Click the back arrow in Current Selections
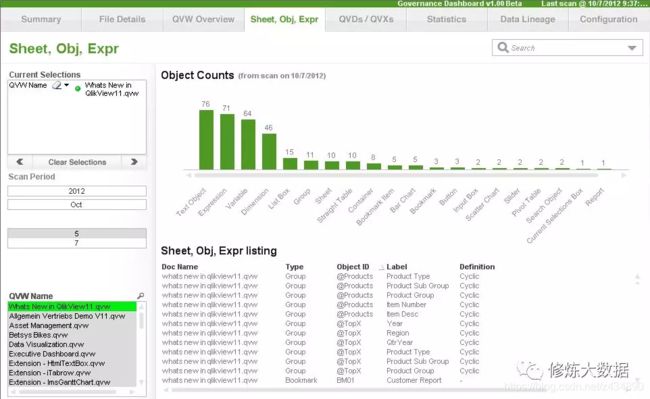The image size is (650, 399). coord(19,162)
